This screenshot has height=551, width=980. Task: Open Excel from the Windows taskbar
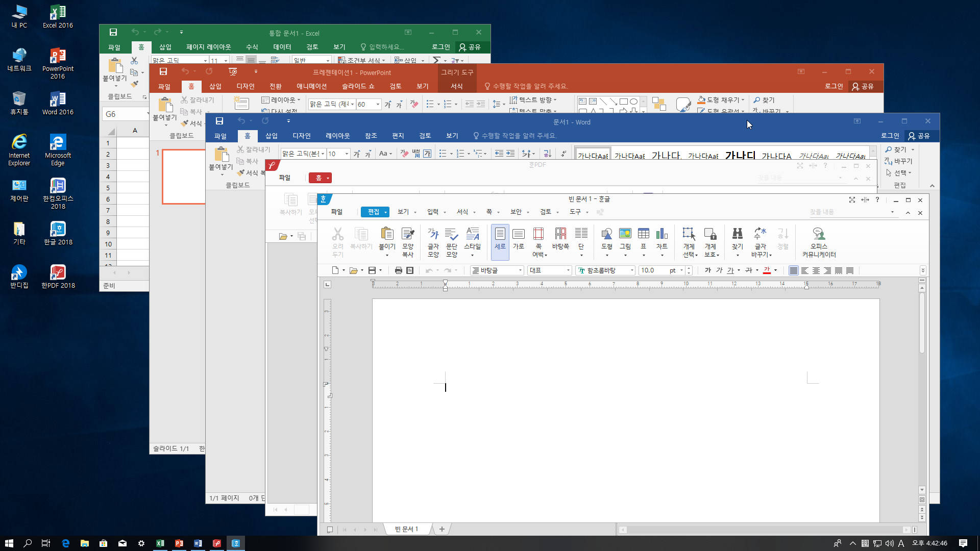[160, 543]
